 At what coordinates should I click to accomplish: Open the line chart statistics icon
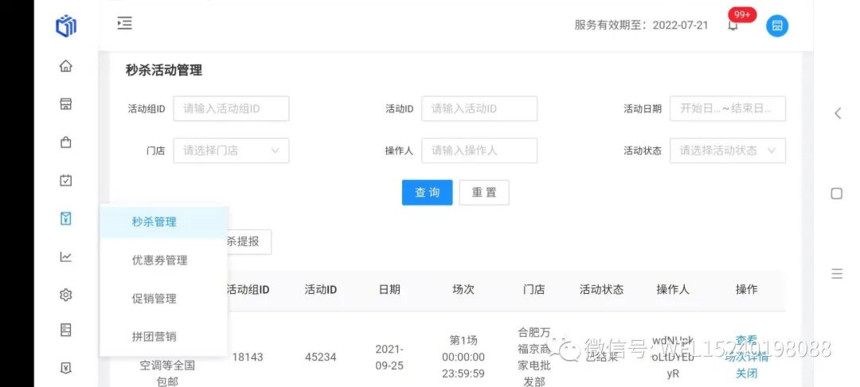pyautogui.click(x=66, y=257)
